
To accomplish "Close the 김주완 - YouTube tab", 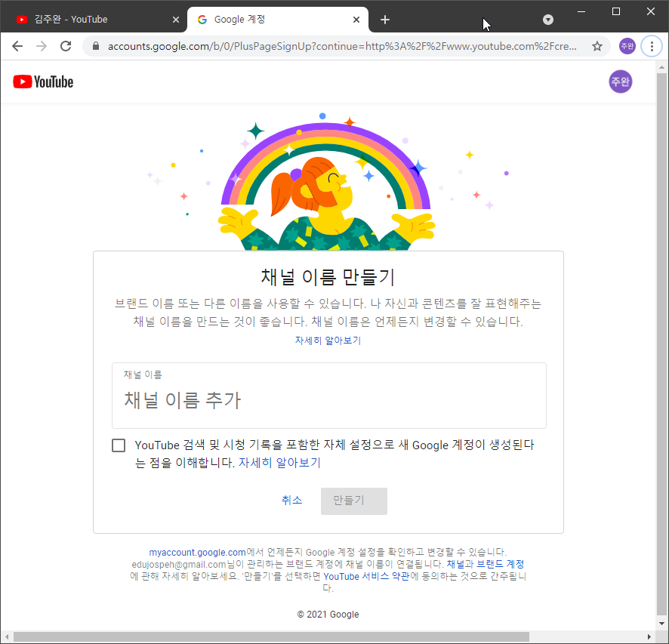I will click(176, 20).
